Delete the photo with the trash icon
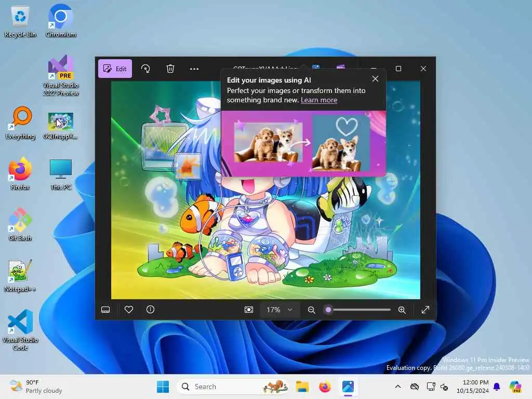532x399 pixels. (x=170, y=69)
